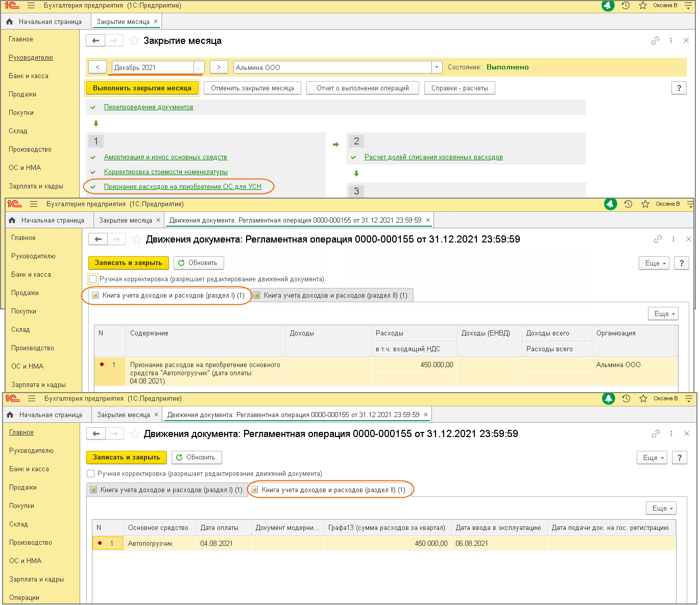This screenshot has width=700, height=605.
Task: Open Справки - расчеты button
Action: [460, 88]
